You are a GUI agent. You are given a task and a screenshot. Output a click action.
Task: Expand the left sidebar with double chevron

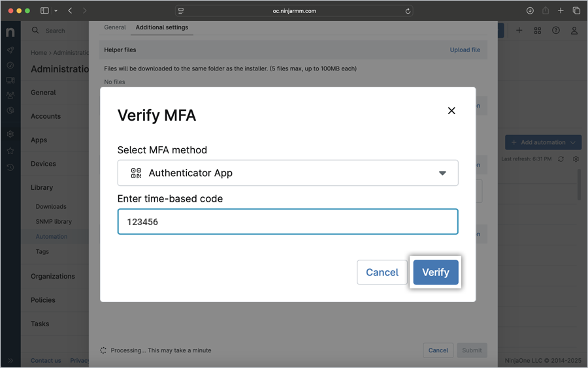click(10, 360)
